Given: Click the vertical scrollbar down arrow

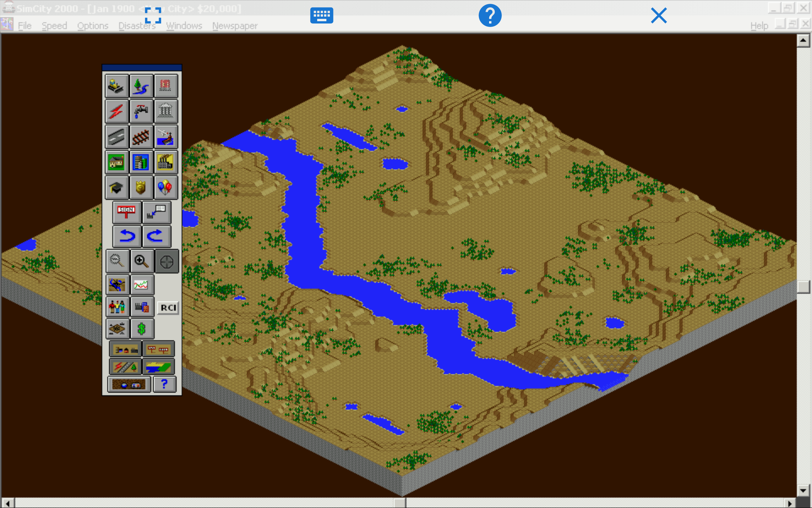Looking at the screenshot, I should click(x=803, y=491).
